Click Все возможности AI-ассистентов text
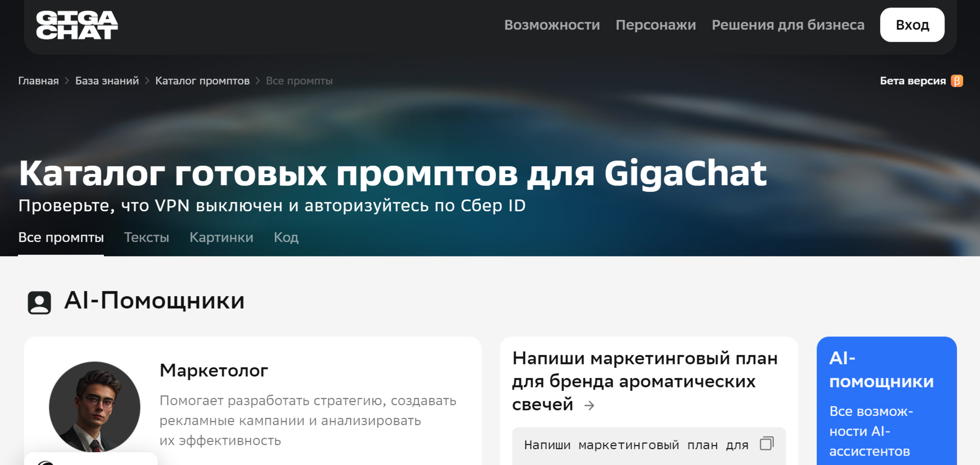 pos(871,431)
